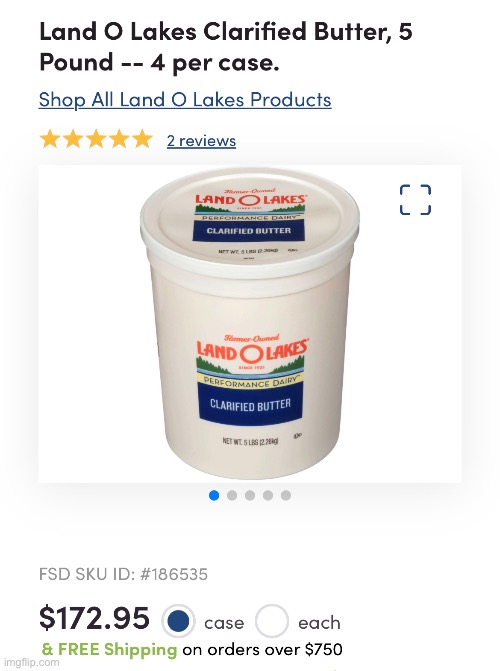Click the clarified butter tub product image
This screenshot has height=671, width=500.
(x=250, y=324)
